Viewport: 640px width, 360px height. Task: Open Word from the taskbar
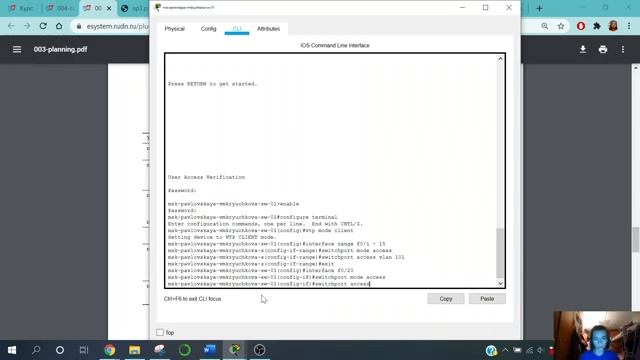210,350
